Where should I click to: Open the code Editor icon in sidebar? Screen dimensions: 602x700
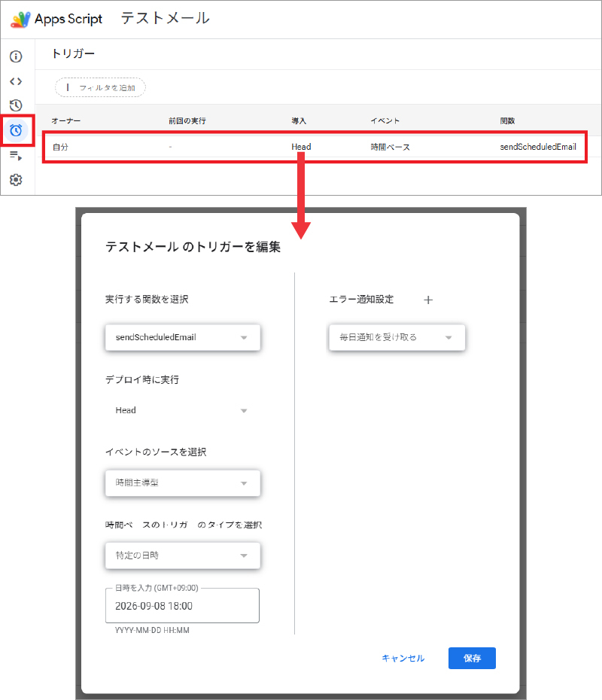click(16, 81)
